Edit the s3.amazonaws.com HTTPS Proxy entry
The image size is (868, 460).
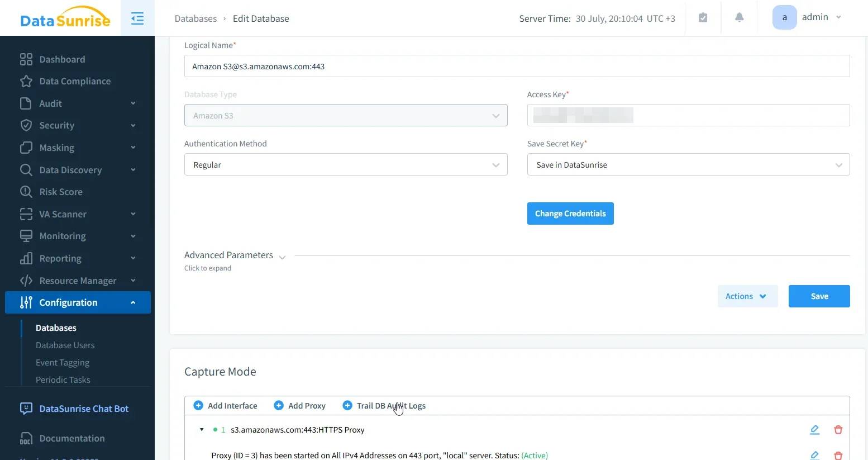coord(814,429)
